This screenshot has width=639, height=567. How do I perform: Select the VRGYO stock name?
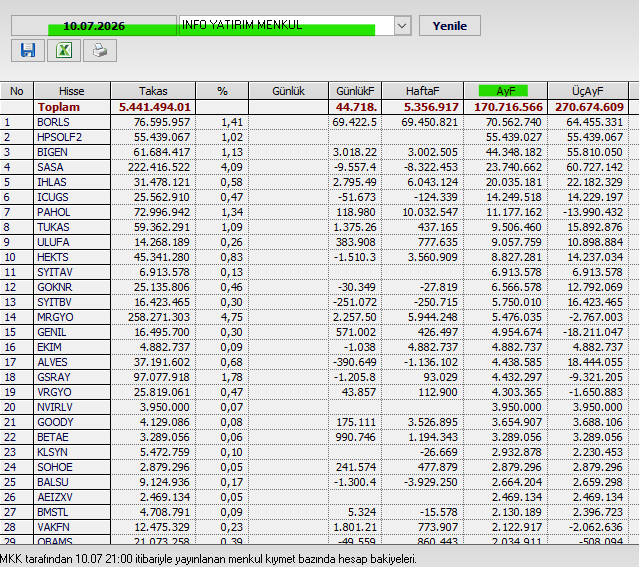point(55,392)
